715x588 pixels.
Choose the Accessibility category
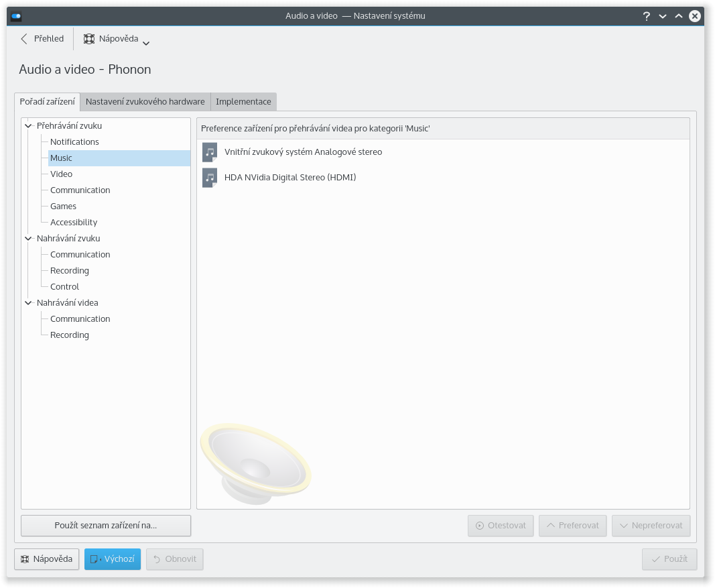pyautogui.click(x=74, y=222)
